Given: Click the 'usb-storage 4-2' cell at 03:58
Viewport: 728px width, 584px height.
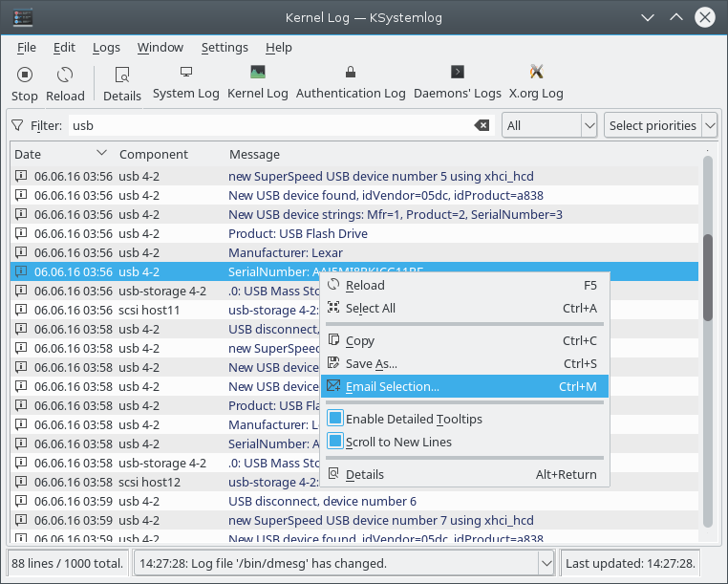Looking at the screenshot, I should click(162, 463).
